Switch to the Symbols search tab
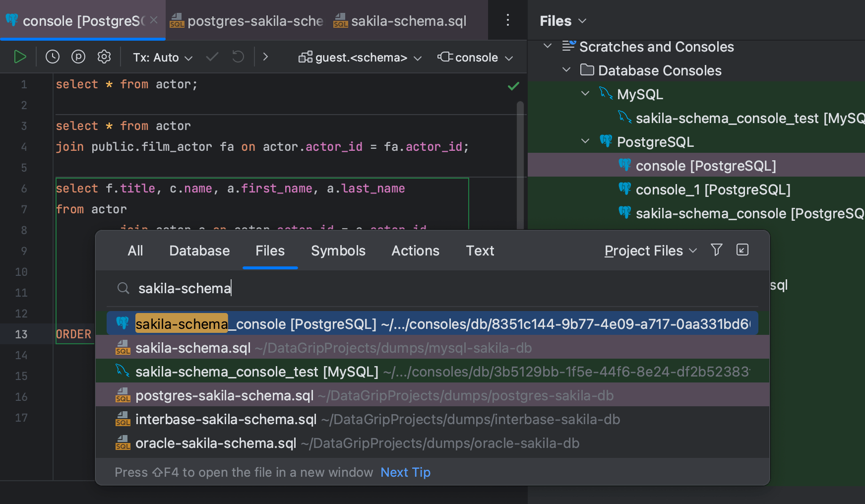Screen dimensions: 865x504 (338, 251)
